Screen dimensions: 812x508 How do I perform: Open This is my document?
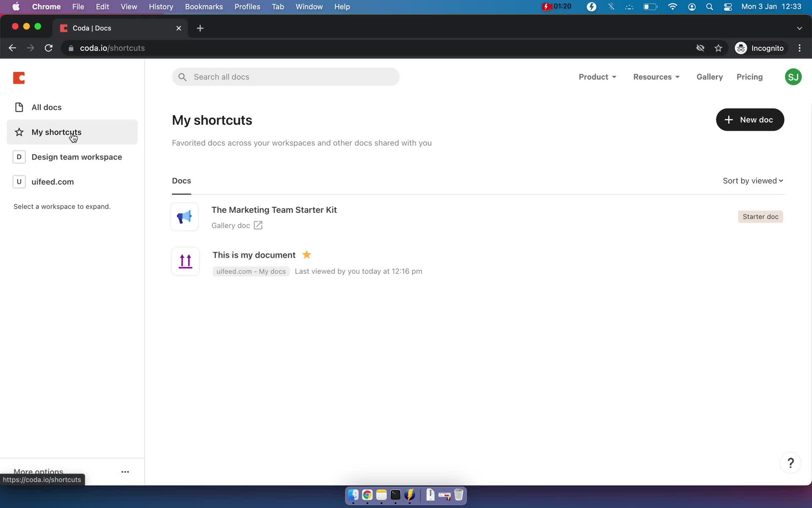coord(254,255)
